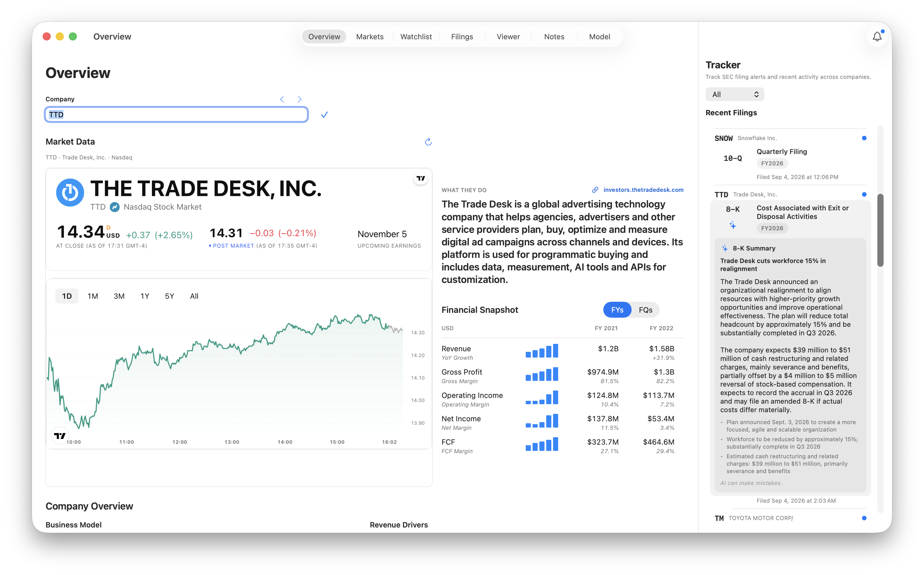
Task: Click the POST MARKET label
Action: [x=233, y=246]
